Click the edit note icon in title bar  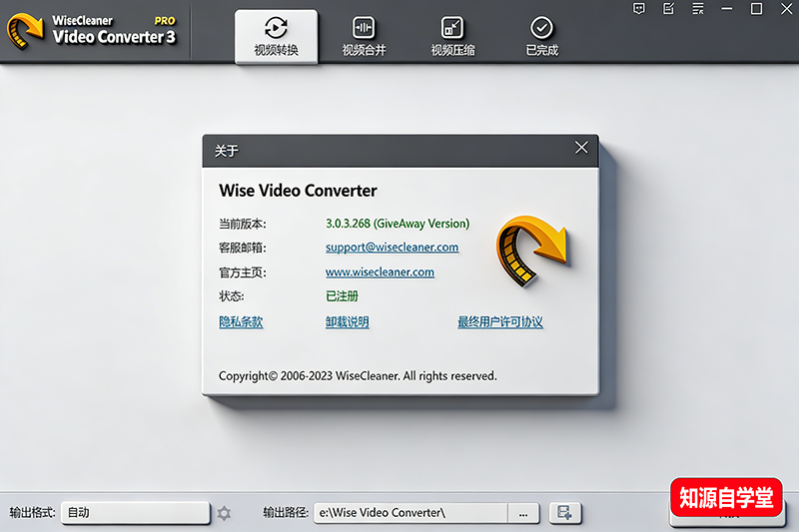(x=668, y=9)
